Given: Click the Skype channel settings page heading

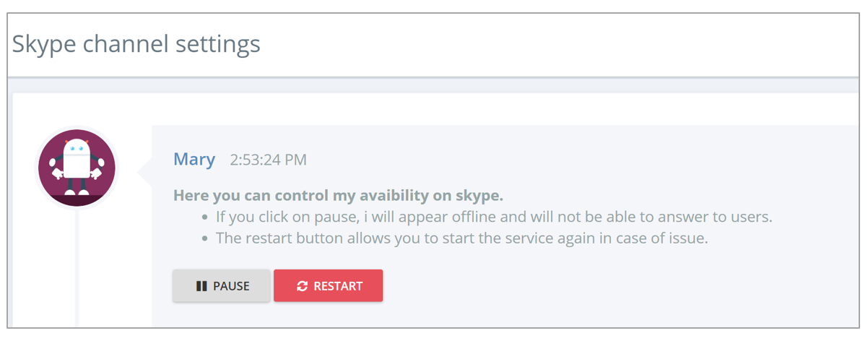Looking at the screenshot, I should click(x=136, y=44).
